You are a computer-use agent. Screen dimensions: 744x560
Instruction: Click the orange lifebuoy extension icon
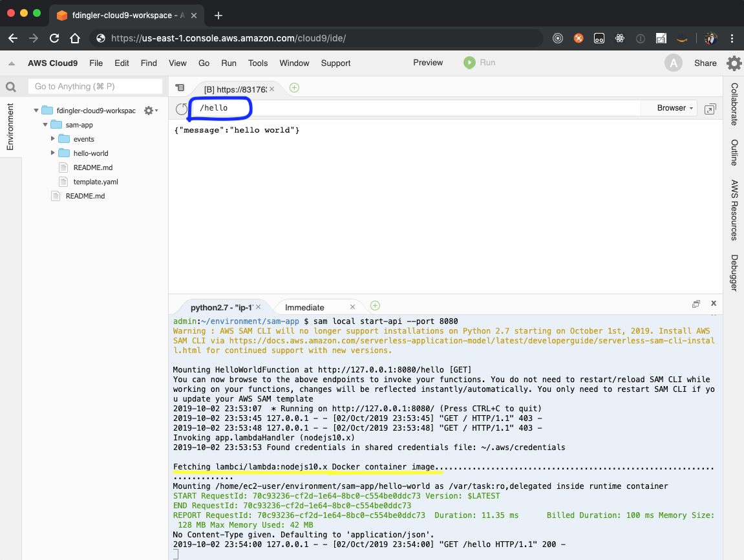(x=579, y=38)
